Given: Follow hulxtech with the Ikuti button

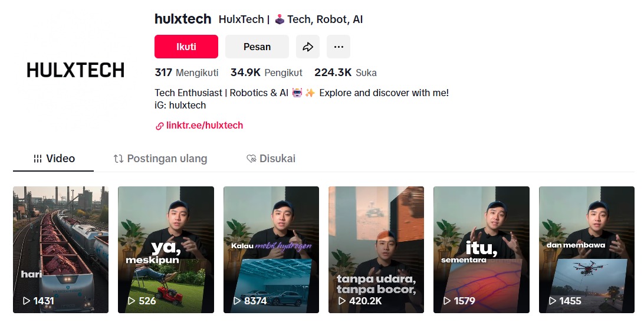Looking at the screenshot, I should coord(186,47).
